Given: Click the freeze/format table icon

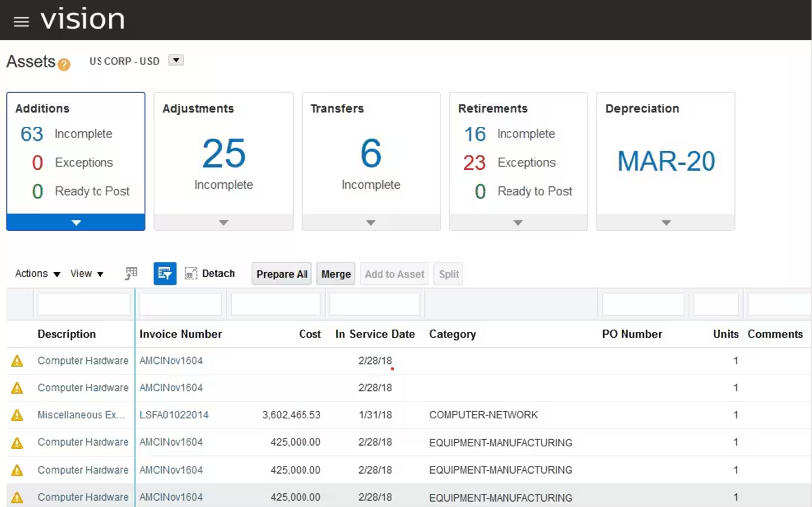Looking at the screenshot, I should coord(131,274).
